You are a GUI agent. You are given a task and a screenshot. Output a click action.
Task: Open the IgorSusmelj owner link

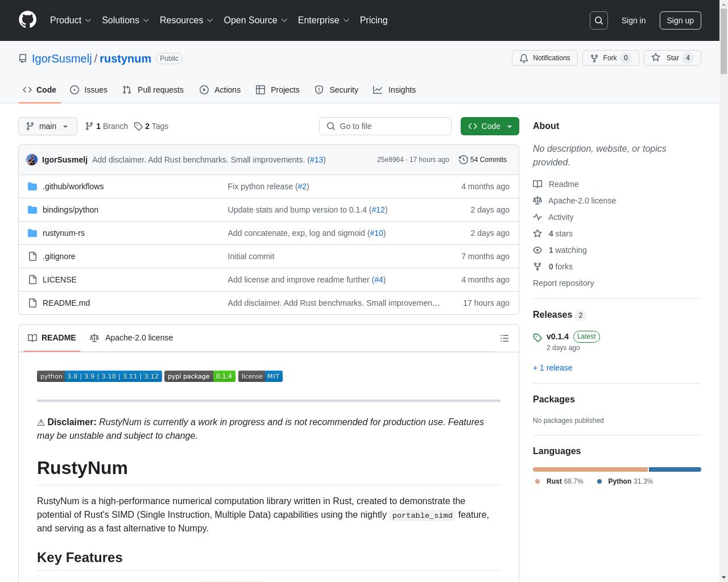click(62, 59)
